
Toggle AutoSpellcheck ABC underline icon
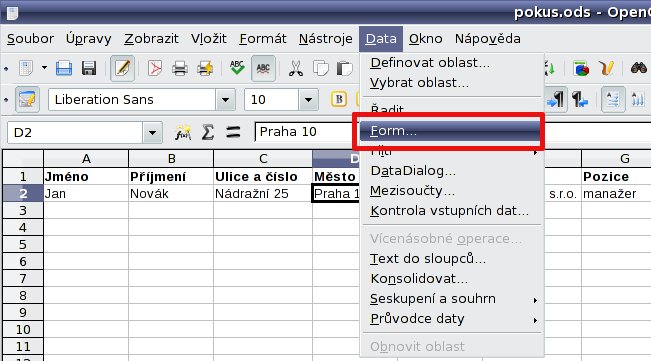(263, 68)
